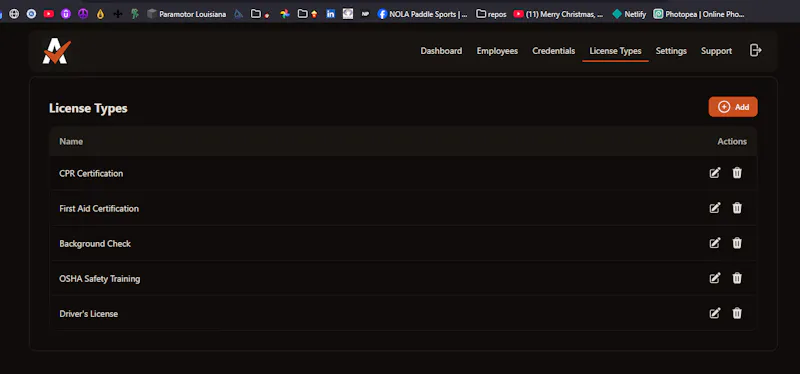Open the red YouTube bookmark icon
Viewport: 800px width, 374px height.
48,14
